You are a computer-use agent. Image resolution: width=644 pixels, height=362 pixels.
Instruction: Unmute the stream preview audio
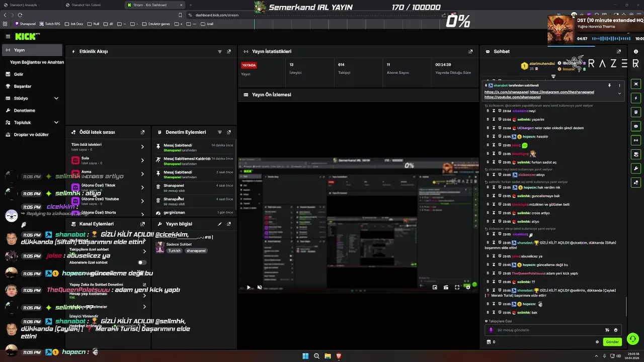pos(260,288)
